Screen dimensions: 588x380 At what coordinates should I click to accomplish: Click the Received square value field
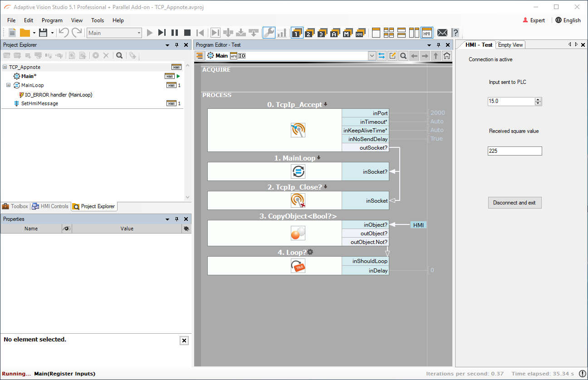(x=514, y=151)
